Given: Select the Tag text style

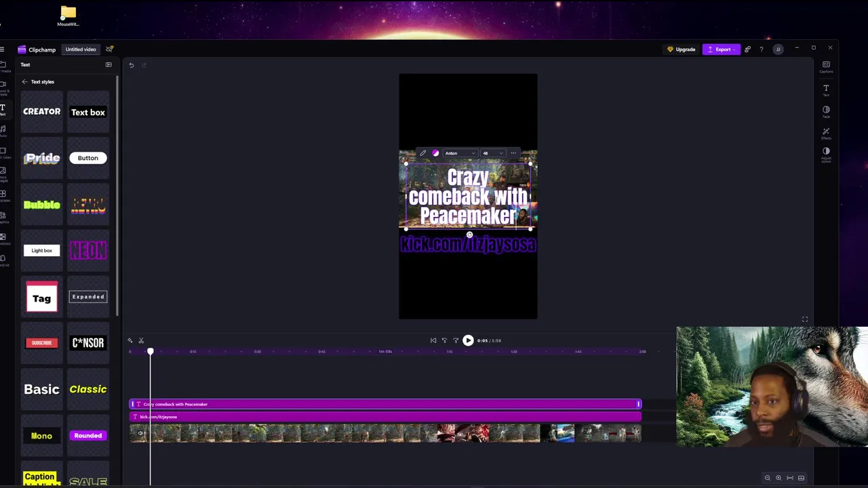Looking at the screenshot, I should (x=42, y=297).
